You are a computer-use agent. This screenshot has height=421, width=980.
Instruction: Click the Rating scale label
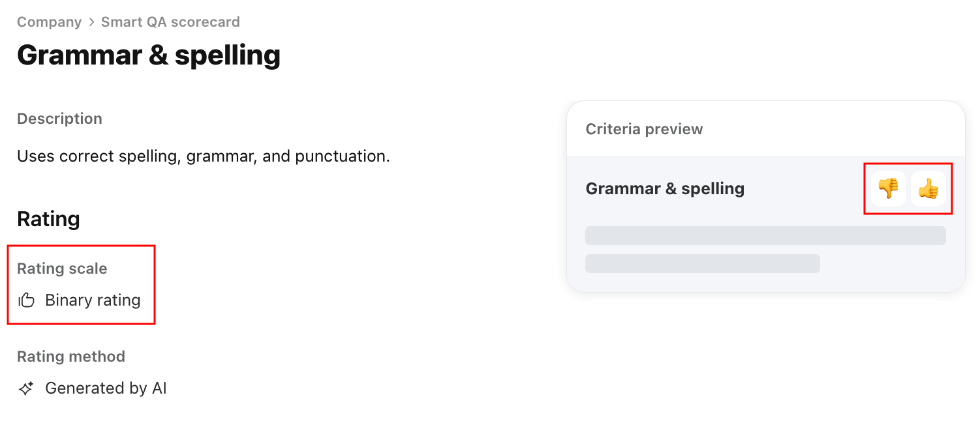click(62, 269)
